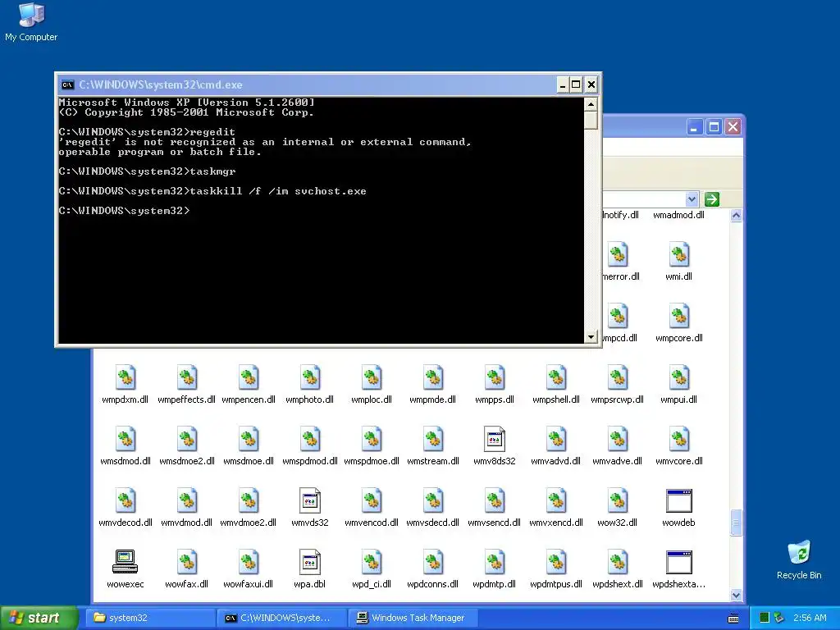The width and height of the screenshot is (840, 630).
Task: Click the keyboard icon on the taskbar
Action: (x=733, y=619)
